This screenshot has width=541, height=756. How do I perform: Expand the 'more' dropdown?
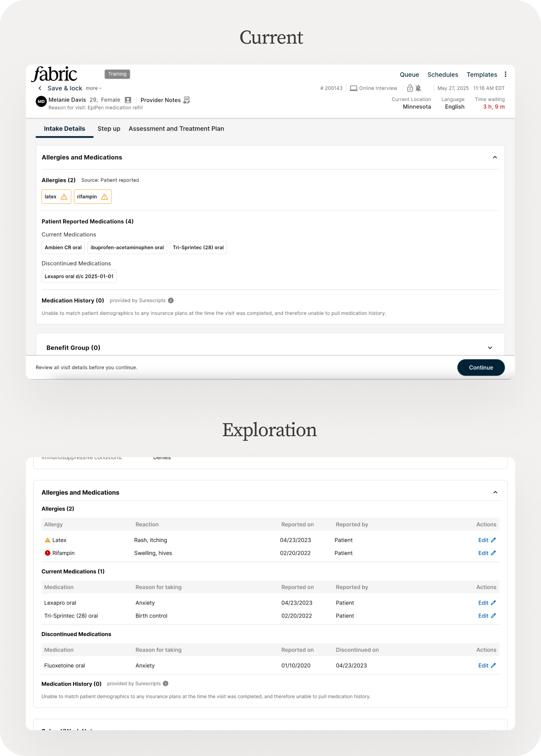94,88
